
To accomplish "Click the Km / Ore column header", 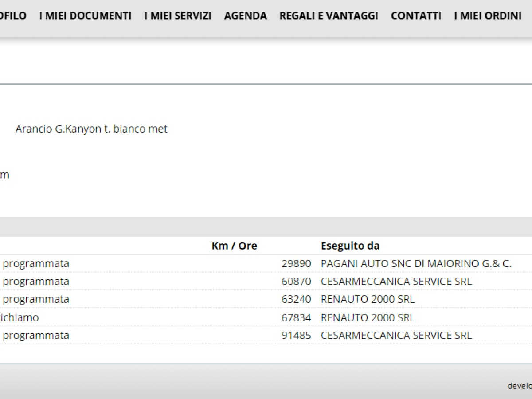I will (x=235, y=246).
